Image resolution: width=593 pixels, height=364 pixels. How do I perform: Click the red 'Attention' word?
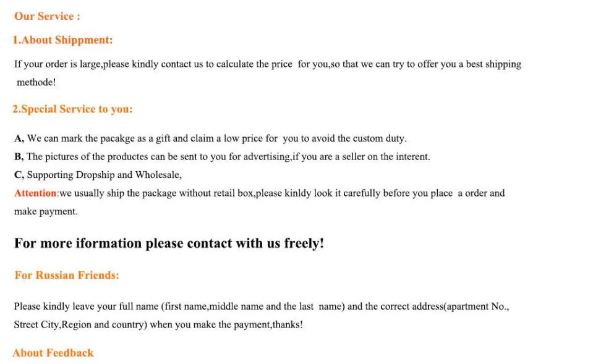[35, 193]
